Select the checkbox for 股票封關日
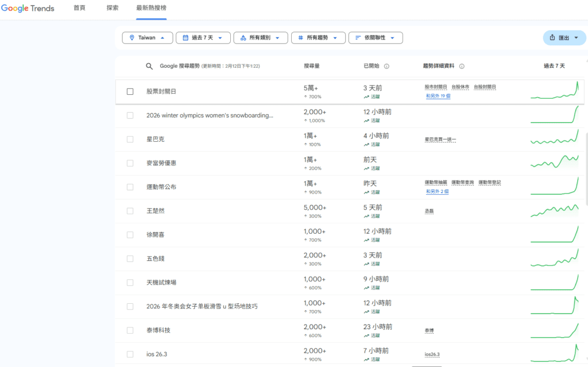Viewport: 588px width, 367px height. pyautogui.click(x=129, y=91)
